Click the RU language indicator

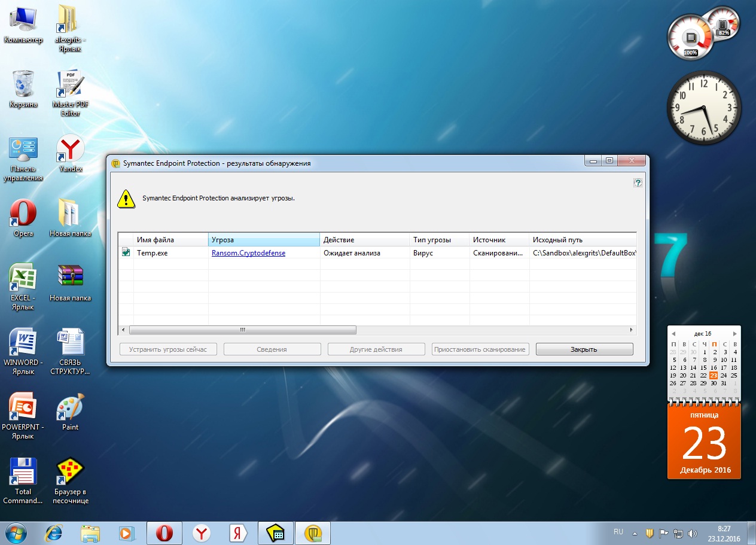coord(618,532)
